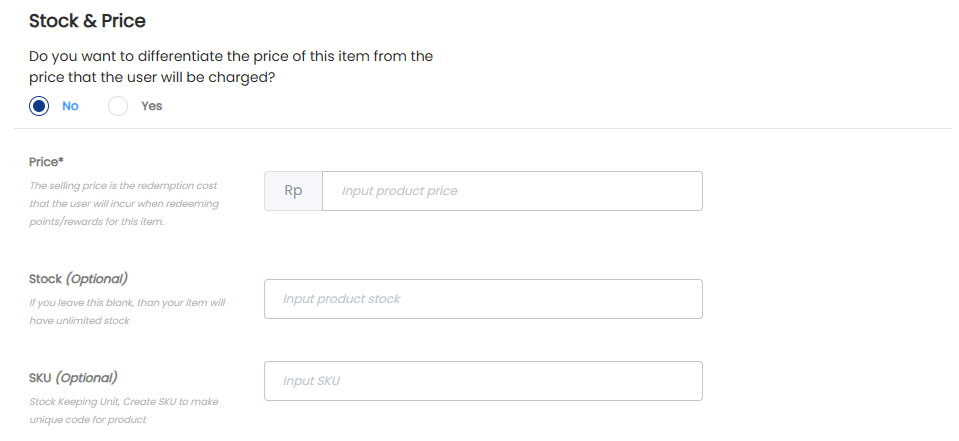This screenshot has width=959, height=441.
Task: Click the (Optional) tag beside Stock
Action: point(97,279)
